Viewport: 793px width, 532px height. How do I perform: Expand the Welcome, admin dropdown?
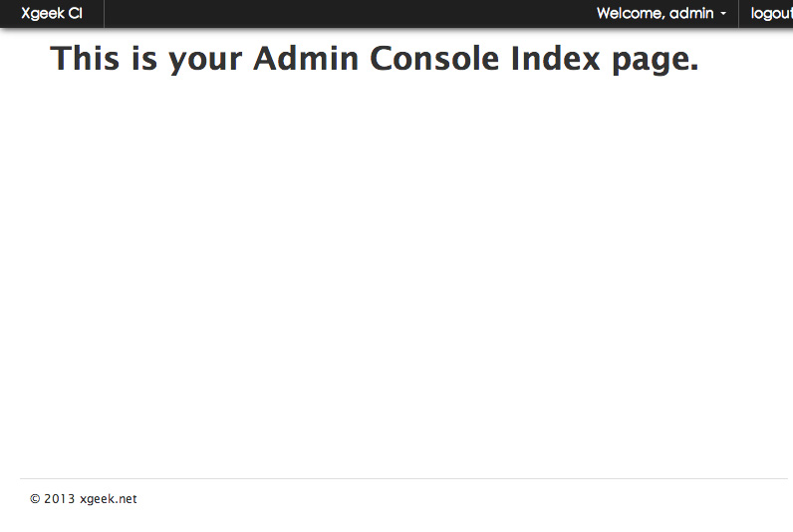pos(661,13)
